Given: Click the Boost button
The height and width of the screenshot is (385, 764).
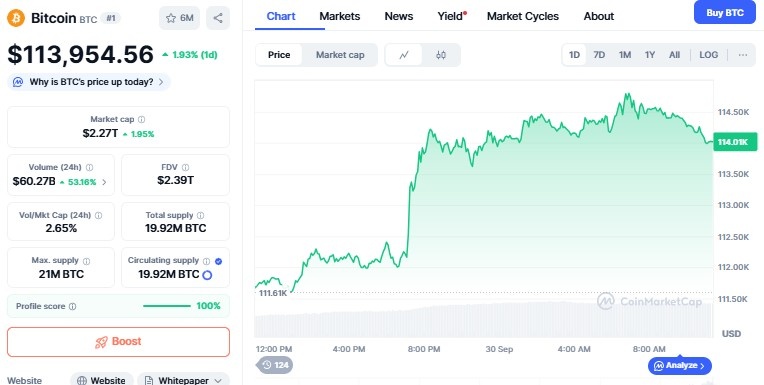Looking at the screenshot, I should pos(118,342).
